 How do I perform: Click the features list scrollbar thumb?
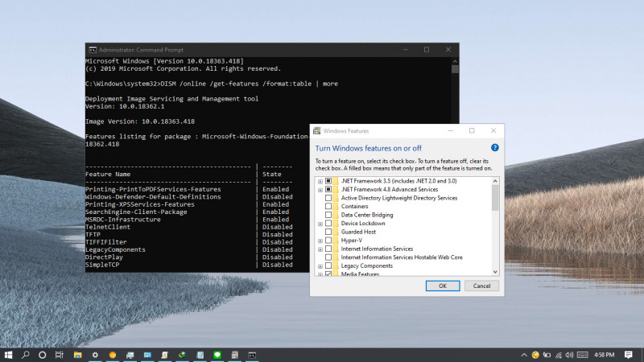click(x=495, y=198)
